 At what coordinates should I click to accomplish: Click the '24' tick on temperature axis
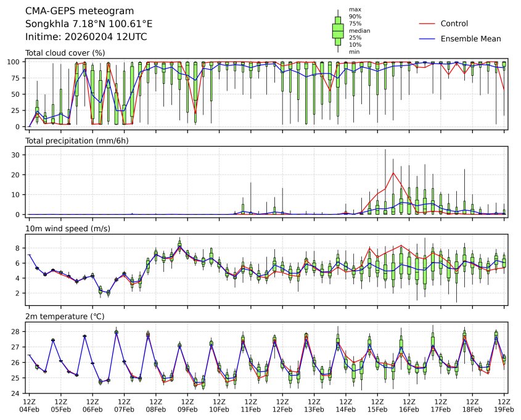pos(16,393)
